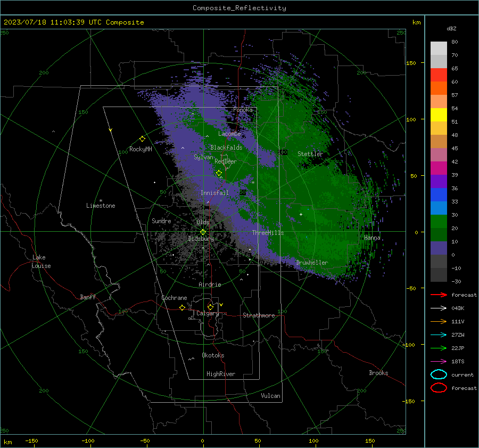Click the white plus marker northeast of ThreeHills
The width and height of the screenshot is (479, 448).
301,214
